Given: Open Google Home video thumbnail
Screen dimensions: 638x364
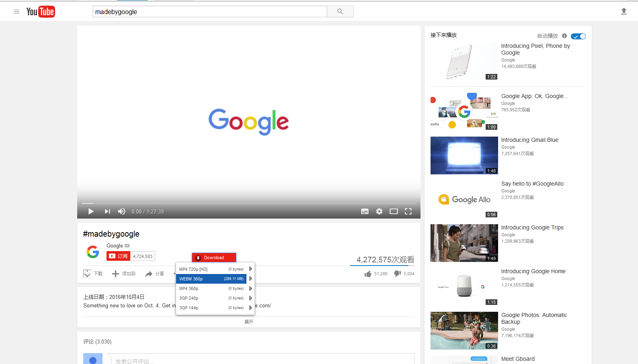Looking at the screenshot, I should coord(464,287).
